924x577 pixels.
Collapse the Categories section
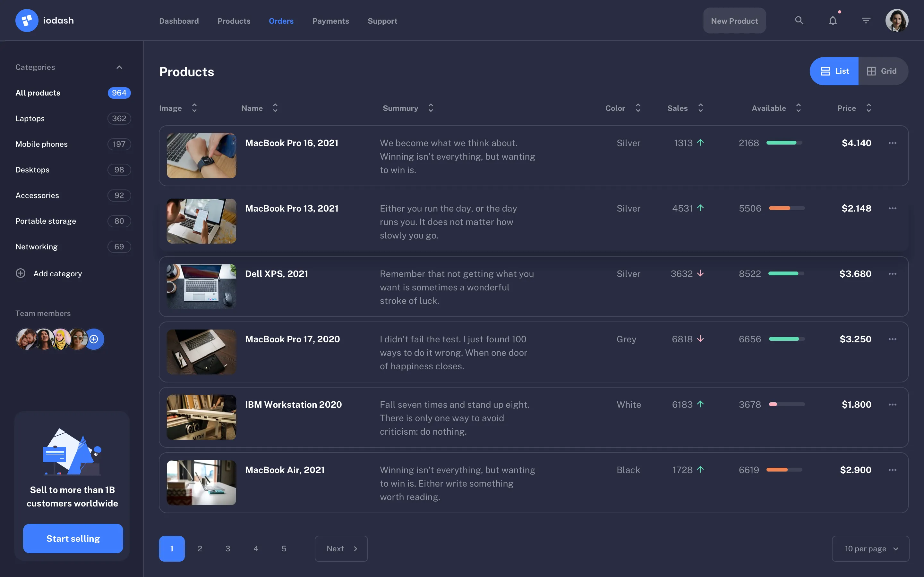(119, 67)
